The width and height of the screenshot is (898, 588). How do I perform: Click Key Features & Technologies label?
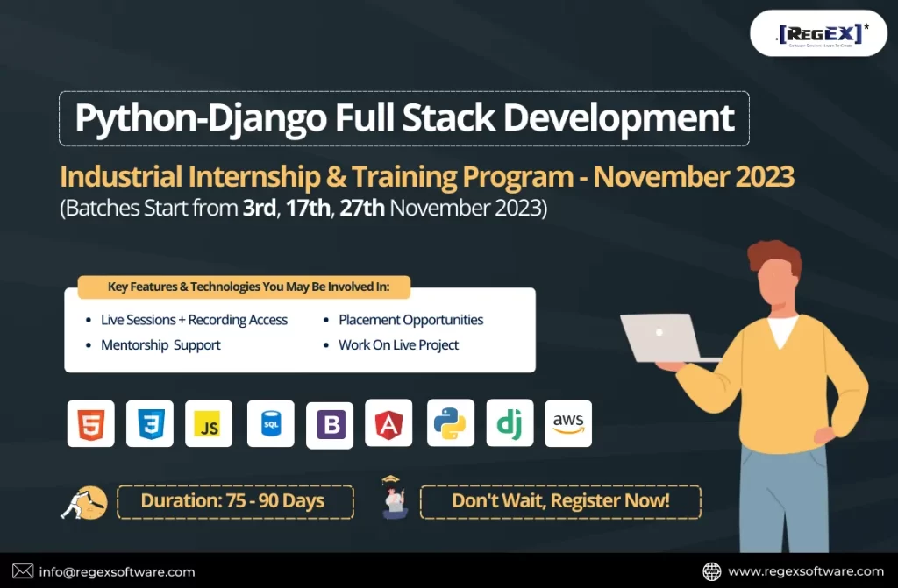pyautogui.click(x=244, y=287)
